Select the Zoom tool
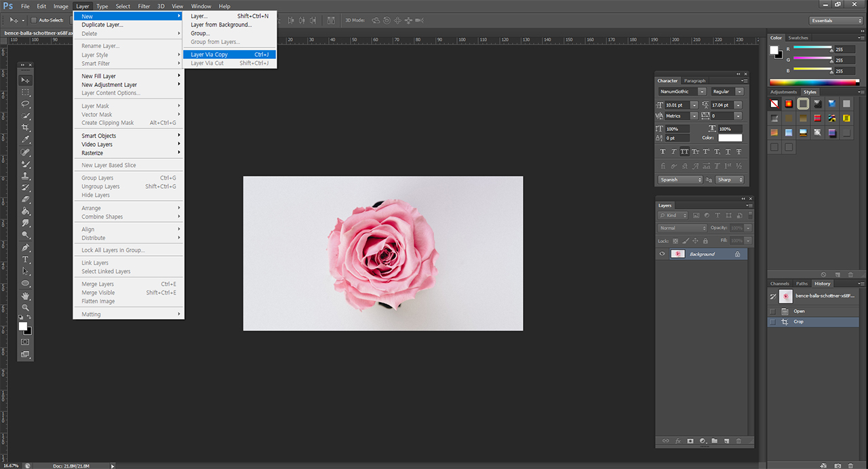The width and height of the screenshot is (868, 469). (26, 307)
